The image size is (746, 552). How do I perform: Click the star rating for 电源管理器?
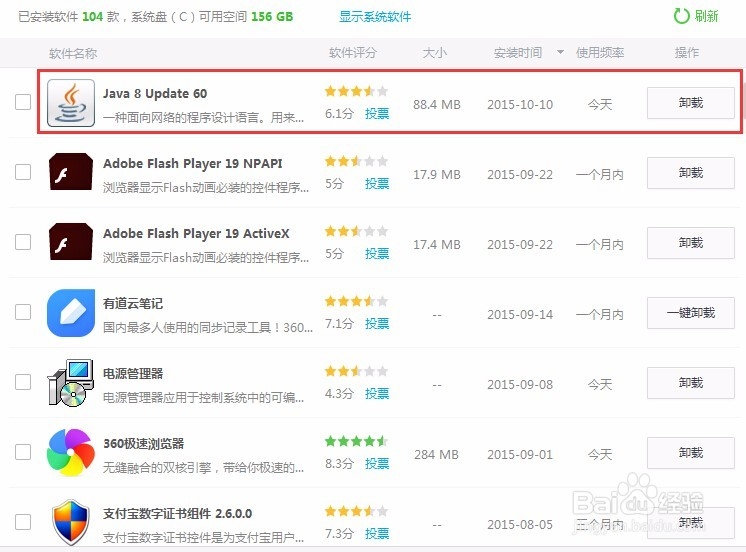[x=356, y=371]
